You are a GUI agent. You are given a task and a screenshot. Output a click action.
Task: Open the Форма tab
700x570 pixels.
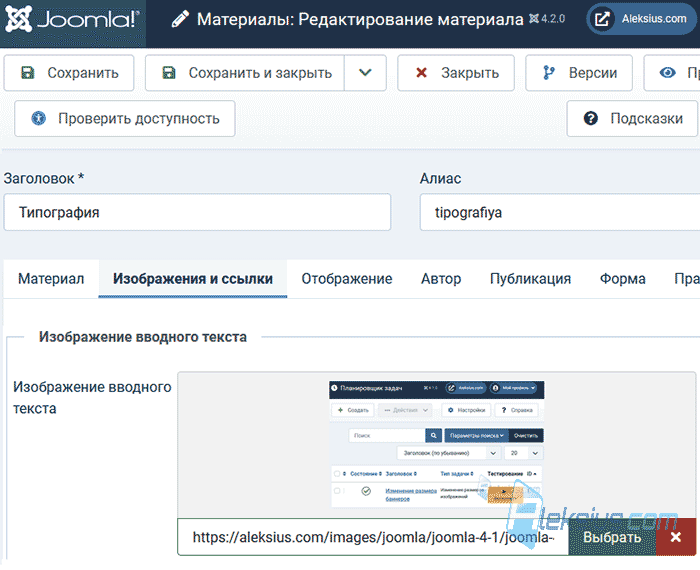[622, 279]
